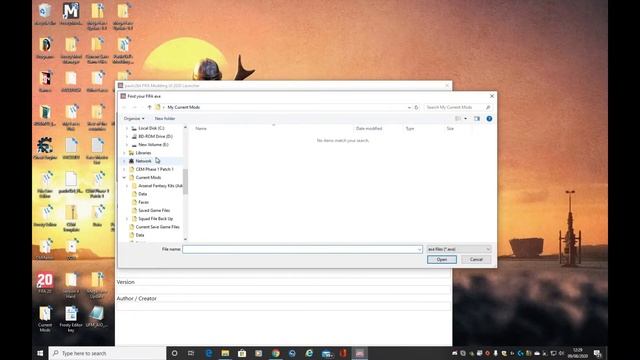Select Local Disk (C:) in tree
Screen dimensions: 640x360
(x=147, y=128)
